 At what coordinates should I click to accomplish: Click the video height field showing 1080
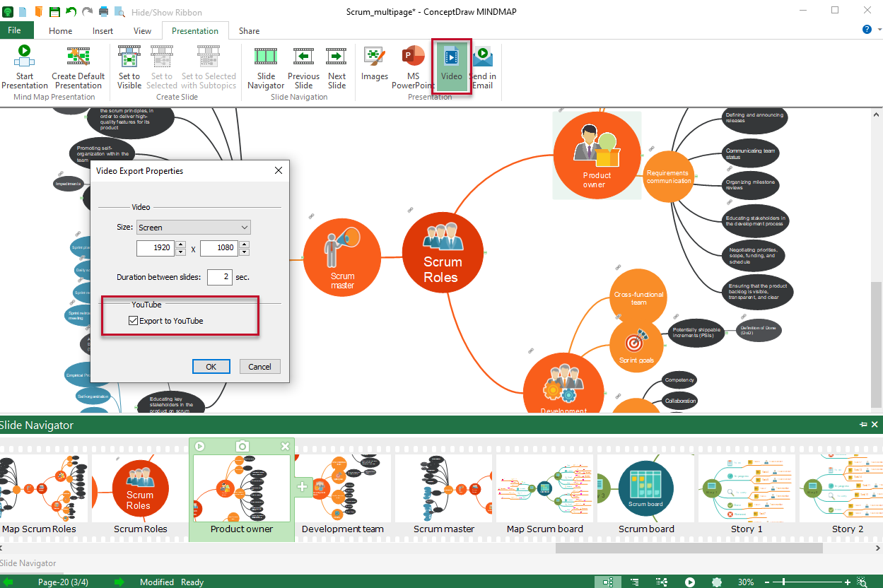(x=219, y=249)
